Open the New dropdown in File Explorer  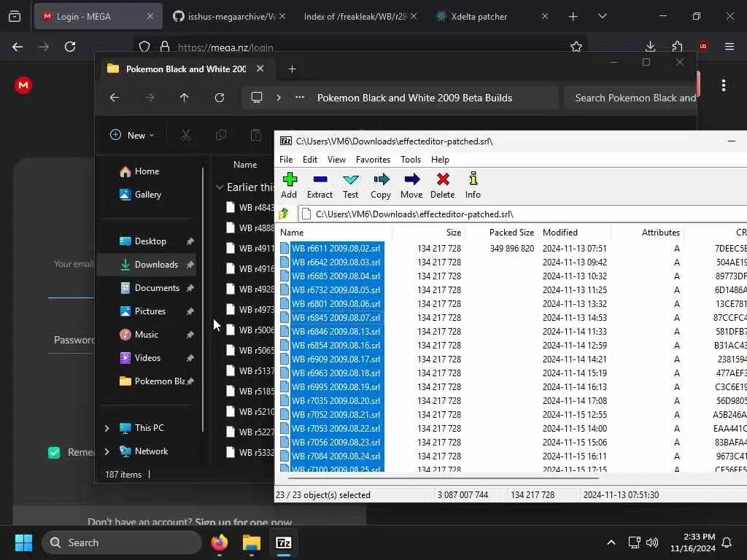[x=132, y=135]
